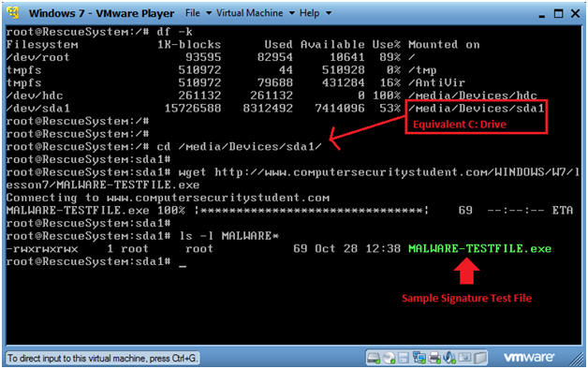Click the '/media/Devices/hdc' mount point

(x=473, y=96)
